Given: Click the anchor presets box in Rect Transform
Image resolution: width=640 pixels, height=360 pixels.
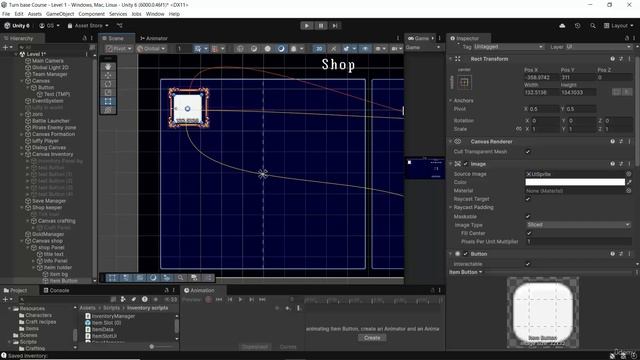Looking at the screenshot, I should click(x=464, y=82).
